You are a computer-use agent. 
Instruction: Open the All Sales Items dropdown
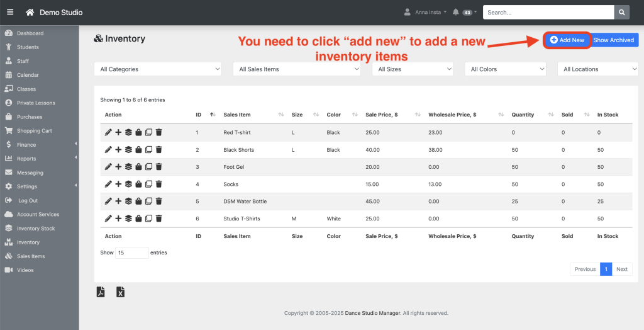[x=297, y=69]
